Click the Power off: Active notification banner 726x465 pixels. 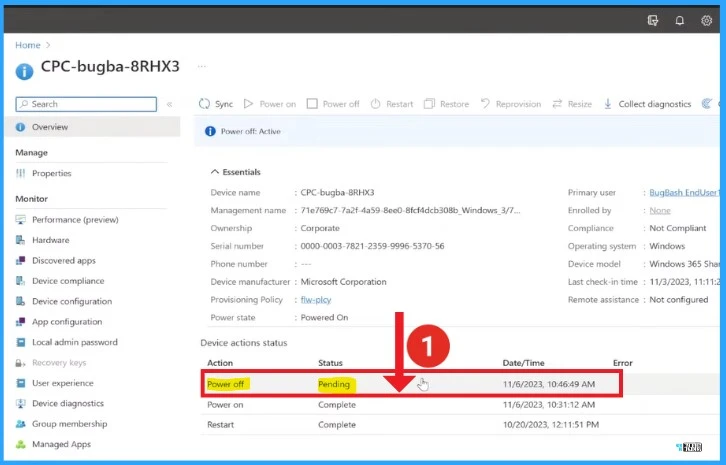tap(457, 132)
